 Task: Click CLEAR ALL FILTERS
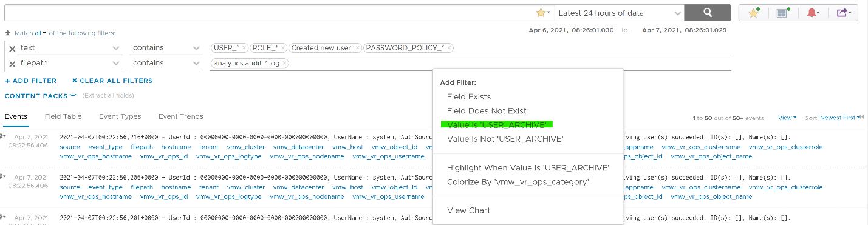point(112,81)
